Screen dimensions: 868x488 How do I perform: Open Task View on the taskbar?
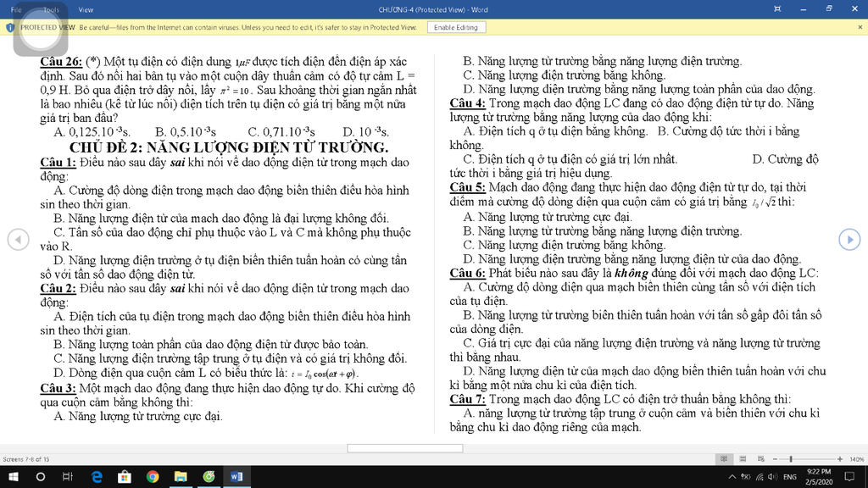[68, 476]
